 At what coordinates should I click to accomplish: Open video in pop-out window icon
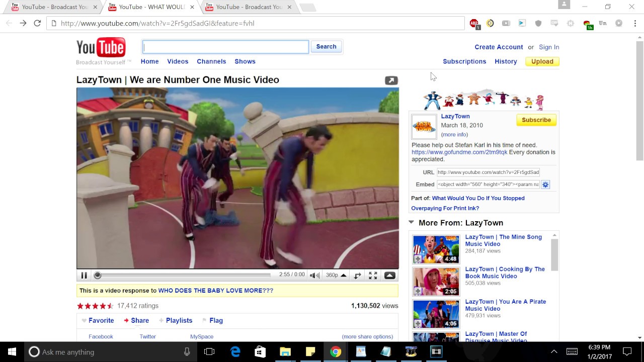[391, 80]
